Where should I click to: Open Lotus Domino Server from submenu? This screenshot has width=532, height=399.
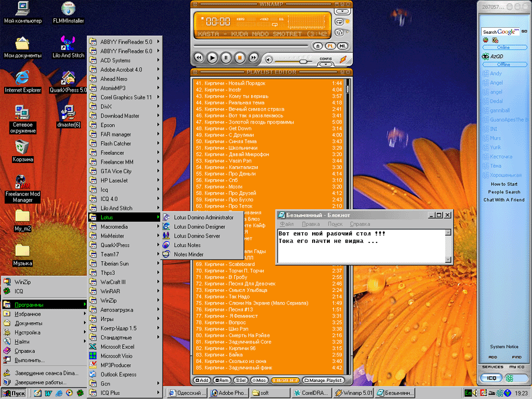pyautogui.click(x=202, y=236)
